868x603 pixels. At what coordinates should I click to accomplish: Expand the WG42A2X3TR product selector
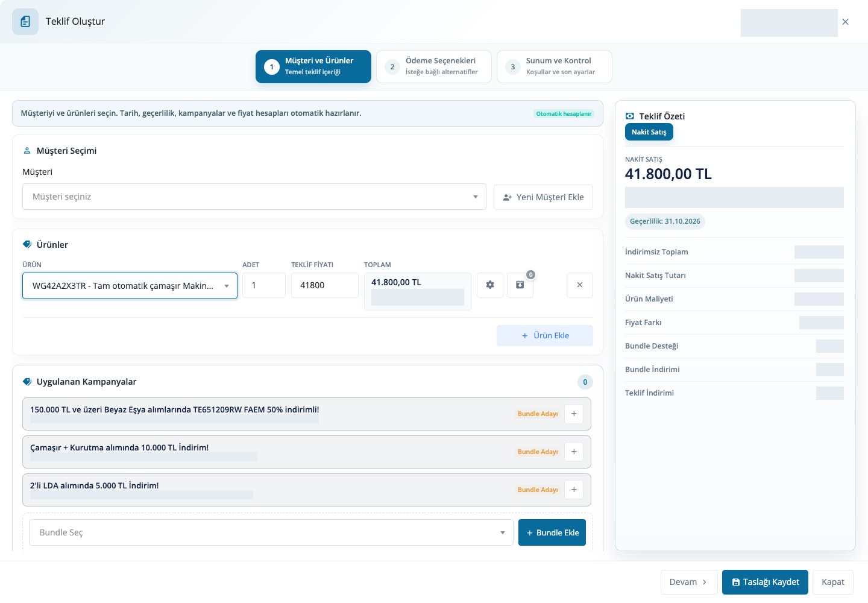click(x=130, y=286)
